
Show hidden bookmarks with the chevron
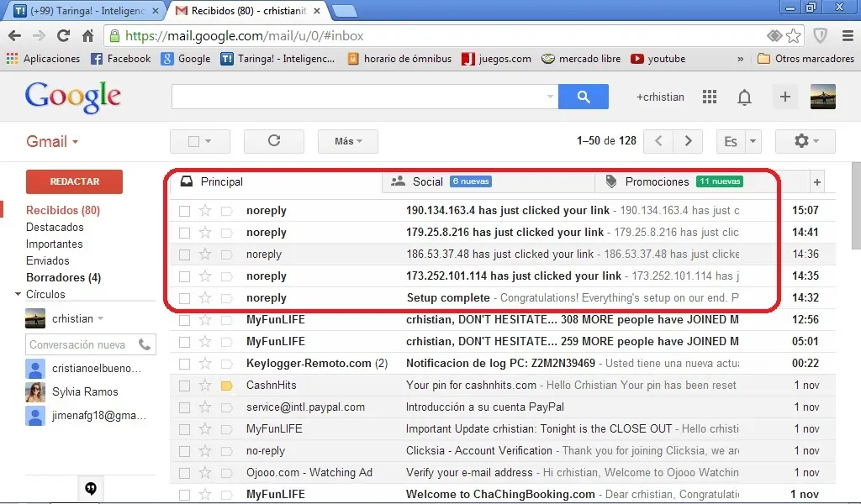coord(740,59)
